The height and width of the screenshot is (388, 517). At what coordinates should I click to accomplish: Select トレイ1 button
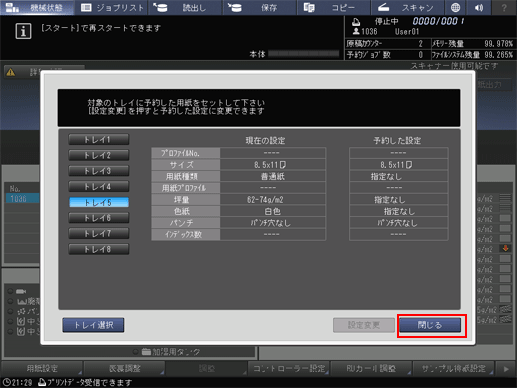pos(99,139)
